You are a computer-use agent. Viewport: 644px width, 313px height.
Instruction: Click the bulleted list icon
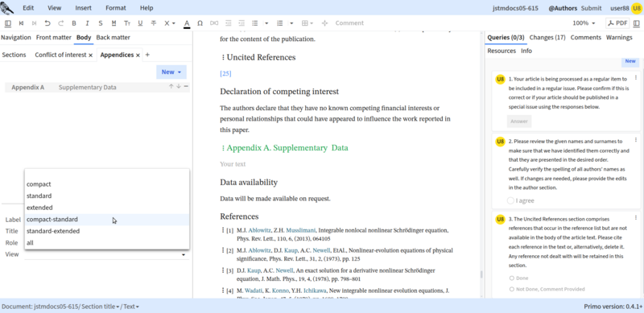pos(254,23)
